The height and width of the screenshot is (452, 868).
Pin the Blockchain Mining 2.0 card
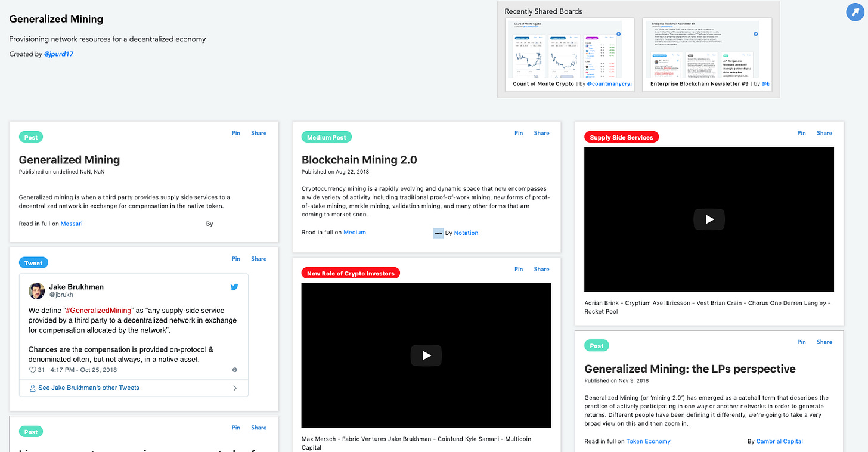point(519,133)
